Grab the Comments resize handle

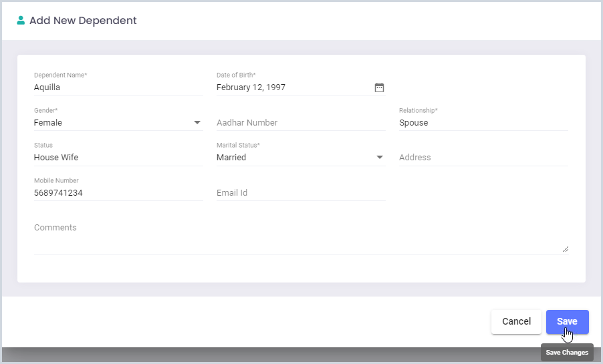click(566, 250)
